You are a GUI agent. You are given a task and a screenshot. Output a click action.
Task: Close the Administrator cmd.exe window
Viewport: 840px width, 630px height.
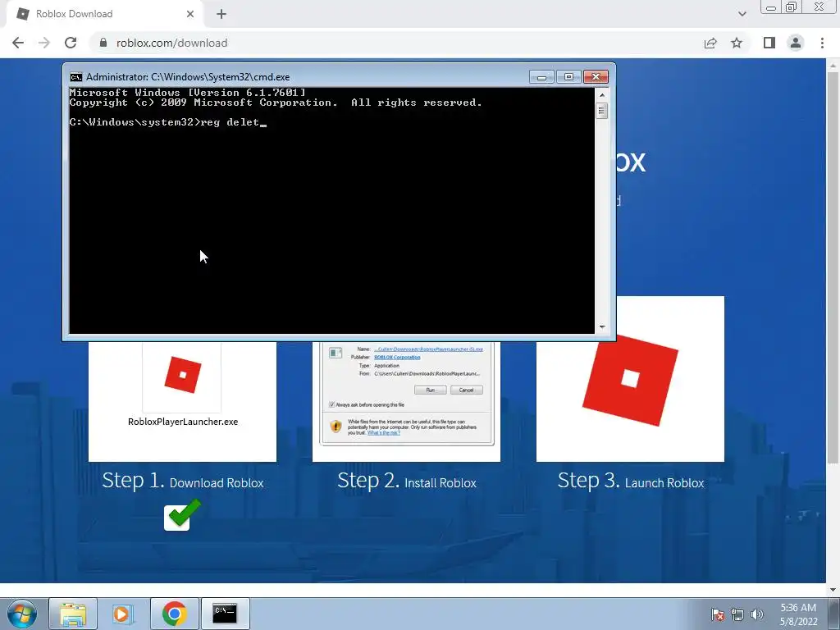click(596, 77)
